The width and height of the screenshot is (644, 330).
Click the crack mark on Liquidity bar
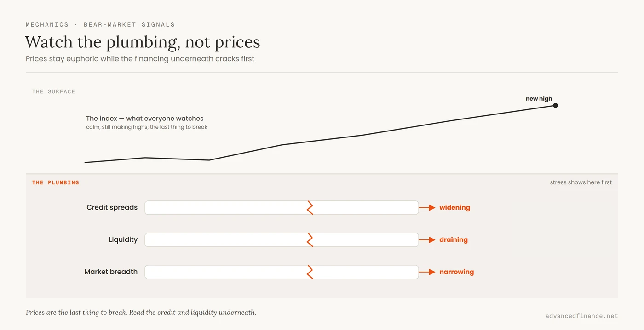click(x=310, y=240)
